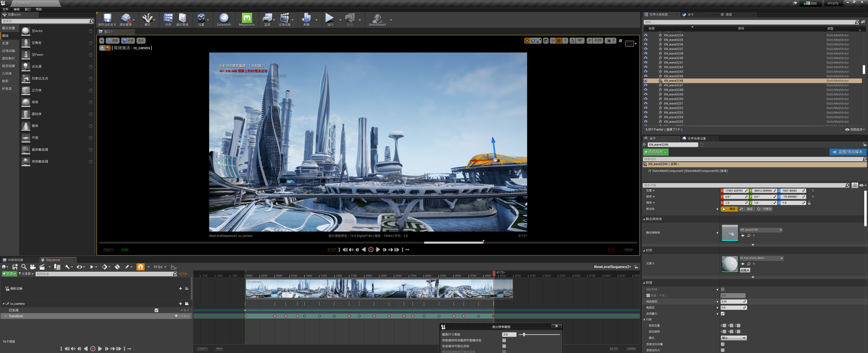This screenshot has height=353, width=868.
Task: Click the Sequencer record button
Action: point(92,349)
